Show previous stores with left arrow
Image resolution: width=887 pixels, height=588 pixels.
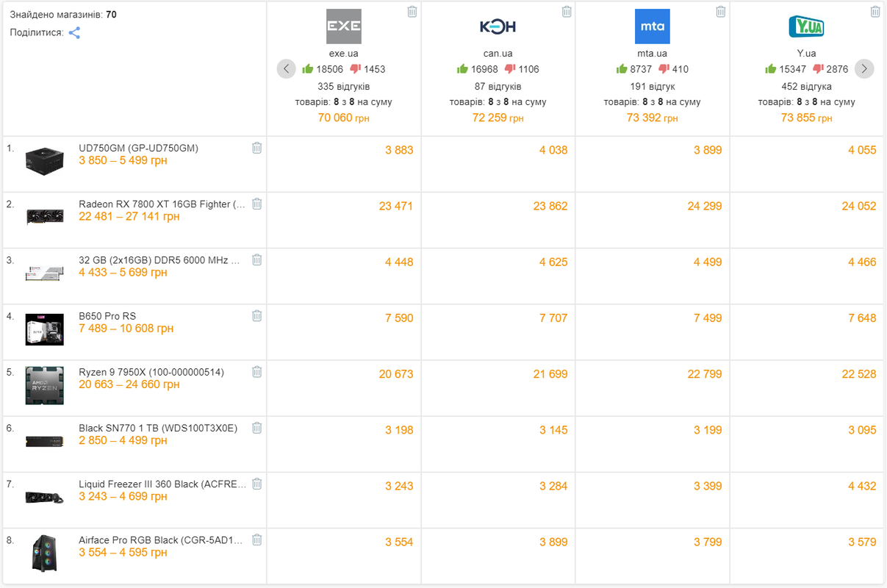(x=287, y=69)
